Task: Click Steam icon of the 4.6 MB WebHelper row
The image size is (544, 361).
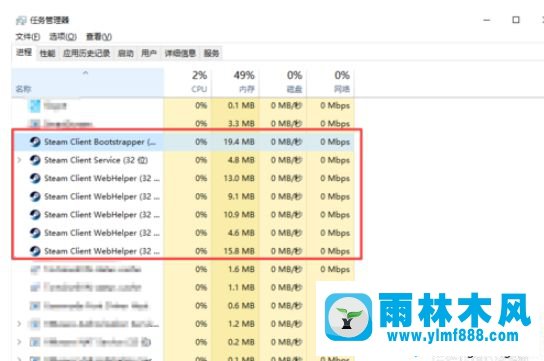Action: pyautogui.click(x=35, y=233)
